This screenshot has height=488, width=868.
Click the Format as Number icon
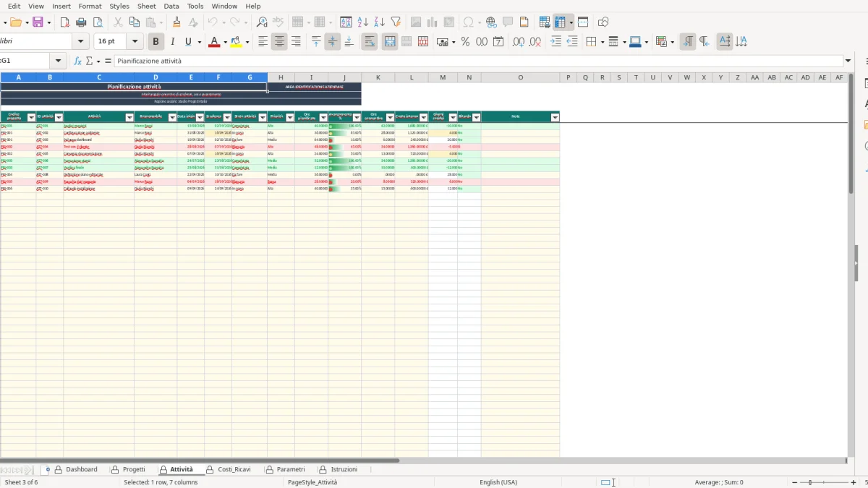[x=482, y=42]
